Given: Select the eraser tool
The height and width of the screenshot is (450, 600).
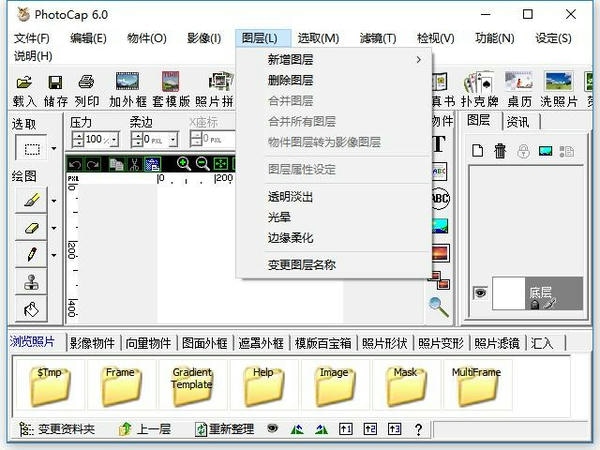Looking at the screenshot, I should click(x=31, y=228).
